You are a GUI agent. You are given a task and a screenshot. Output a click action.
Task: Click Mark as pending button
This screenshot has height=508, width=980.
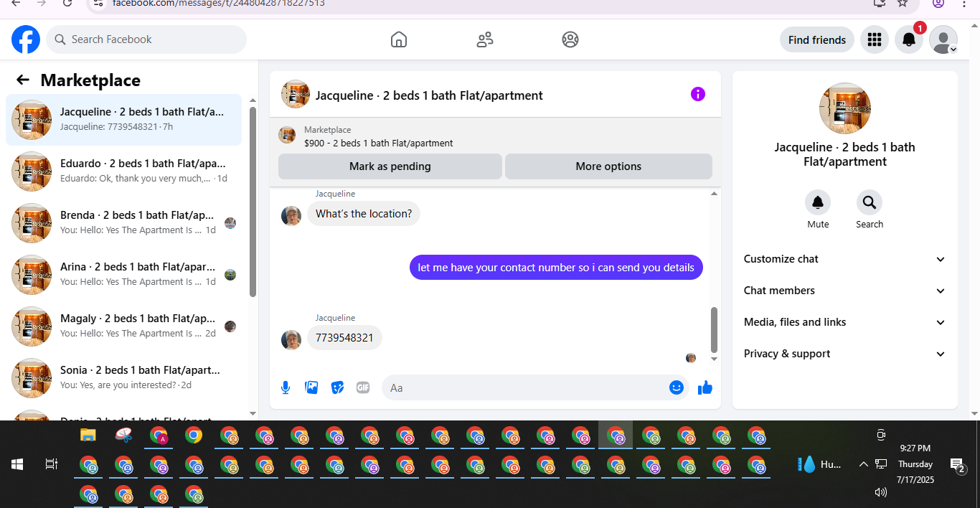[x=390, y=166]
